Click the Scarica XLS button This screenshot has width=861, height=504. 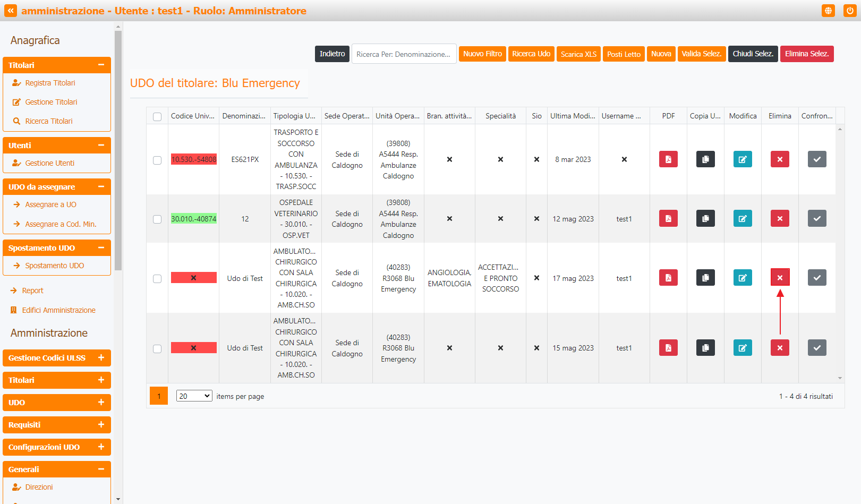578,54
